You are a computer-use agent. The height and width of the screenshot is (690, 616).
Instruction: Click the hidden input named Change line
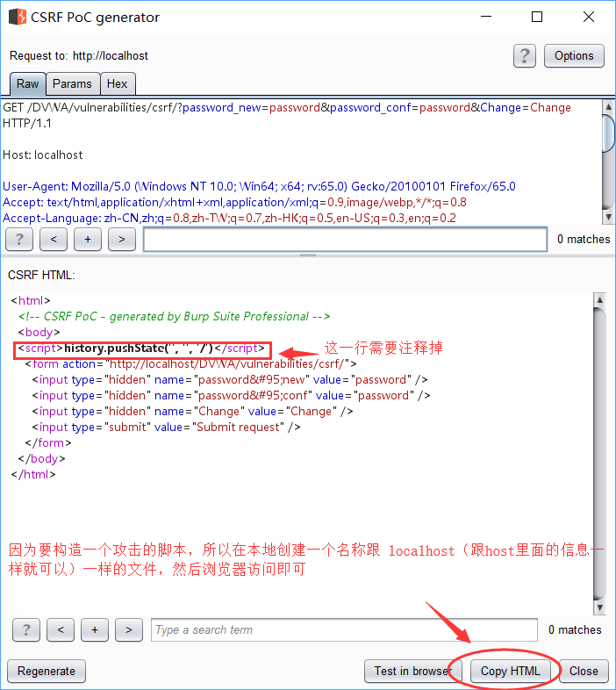[192, 412]
